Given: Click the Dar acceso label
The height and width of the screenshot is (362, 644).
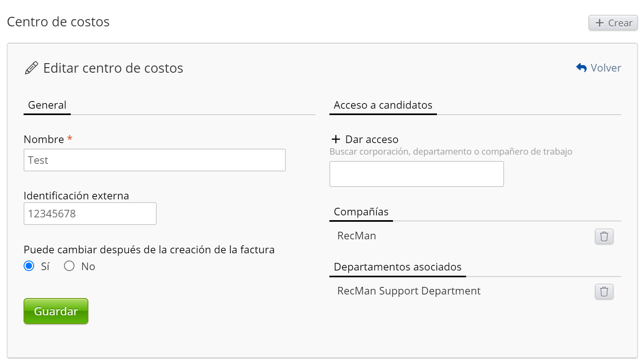Looking at the screenshot, I should click(x=372, y=139).
